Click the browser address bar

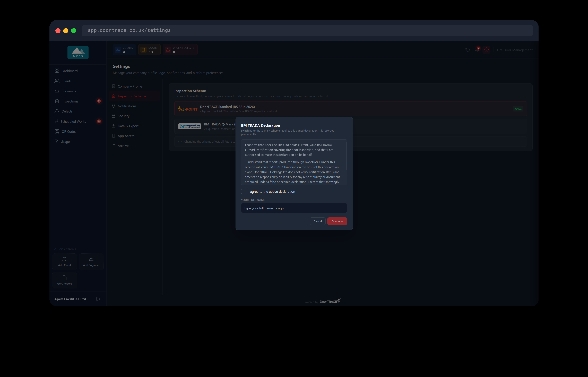click(x=307, y=31)
